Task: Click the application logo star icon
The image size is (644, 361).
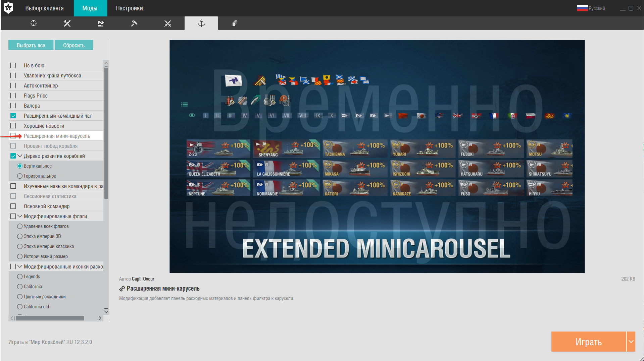Action: tap(8, 8)
